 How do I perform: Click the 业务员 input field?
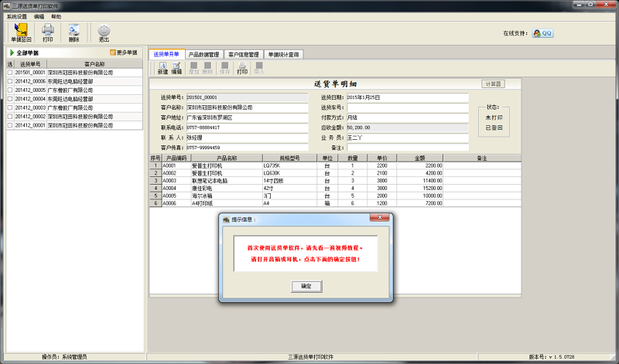[x=408, y=138]
